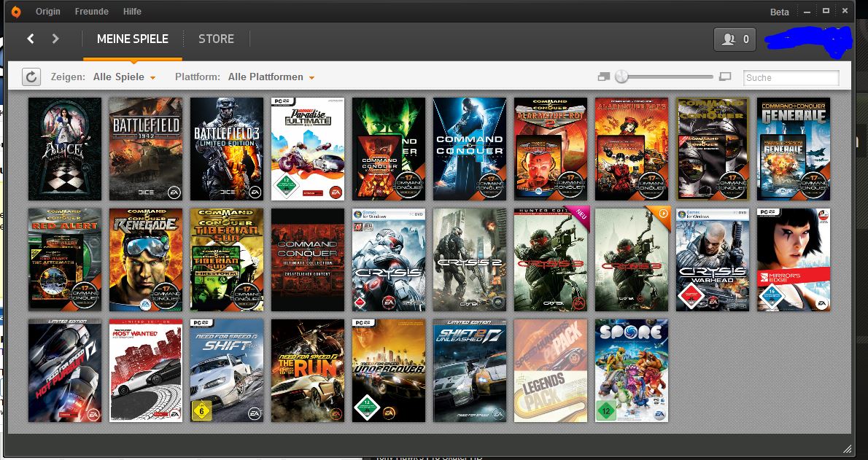The image size is (868, 460).
Task: Open Command & Conquer Ultimate Collection content
Action: [308, 260]
